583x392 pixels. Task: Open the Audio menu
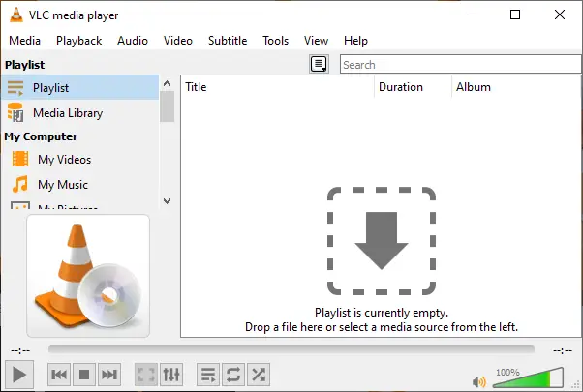133,40
